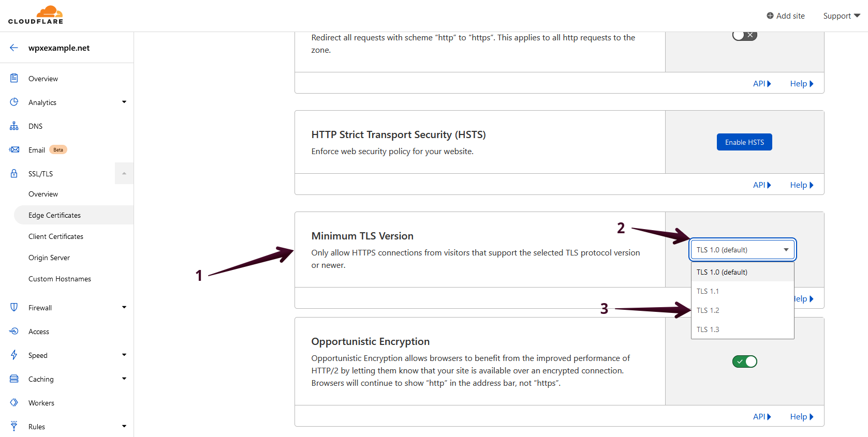This screenshot has width=868, height=437.
Task: Expand the Firewall sidebar section
Action: tap(124, 307)
